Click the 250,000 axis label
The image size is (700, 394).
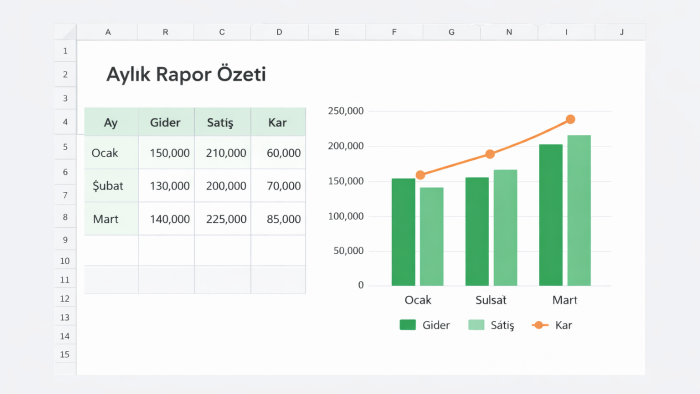coord(346,111)
